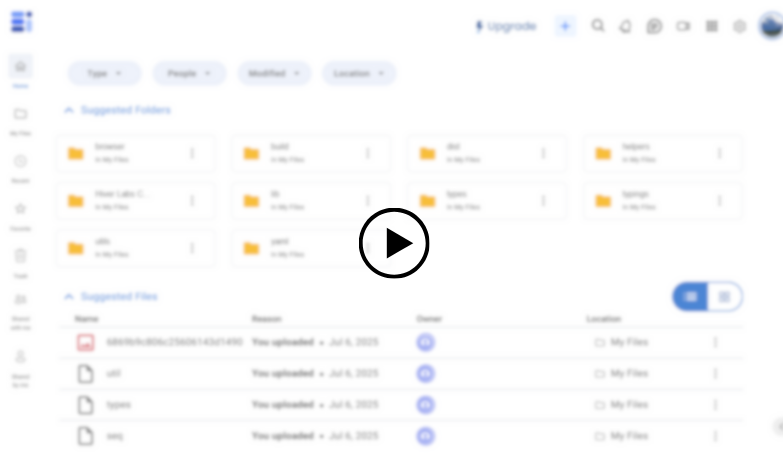The height and width of the screenshot is (466, 783).
Task: Click the search magnifier icon
Action: tap(598, 26)
